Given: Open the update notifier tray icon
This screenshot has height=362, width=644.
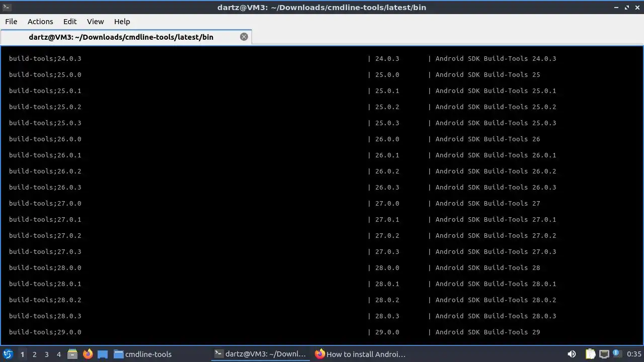Looking at the screenshot, I should 616,354.
